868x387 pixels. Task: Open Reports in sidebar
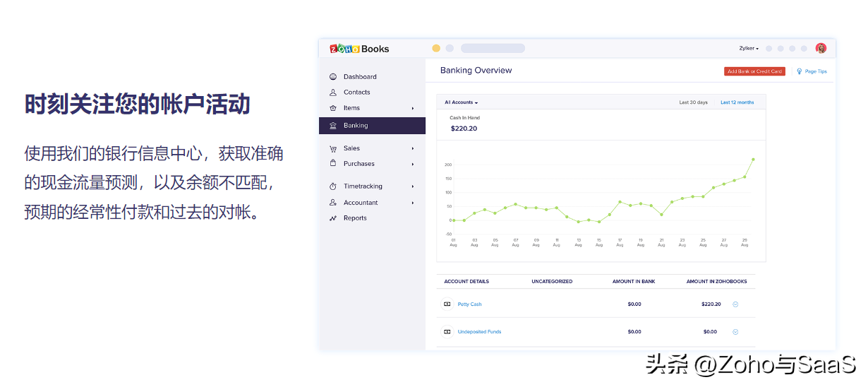click(x=355, y=218)
